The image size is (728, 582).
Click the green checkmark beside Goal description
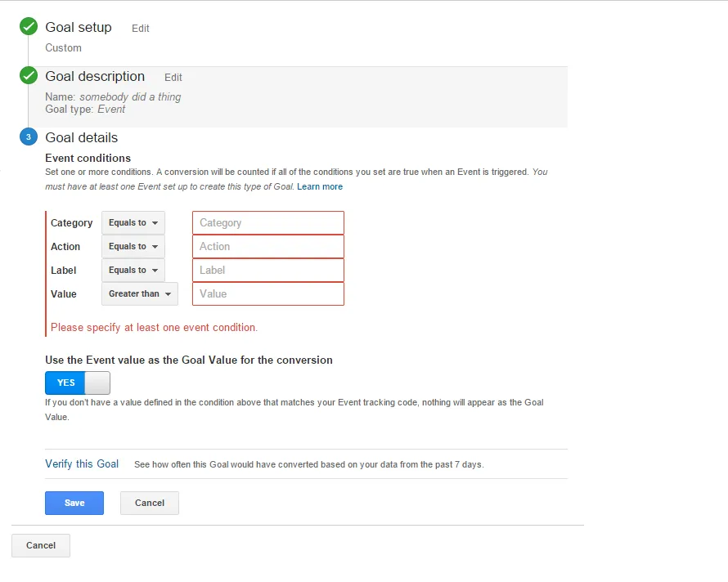[x=29, y=76]
